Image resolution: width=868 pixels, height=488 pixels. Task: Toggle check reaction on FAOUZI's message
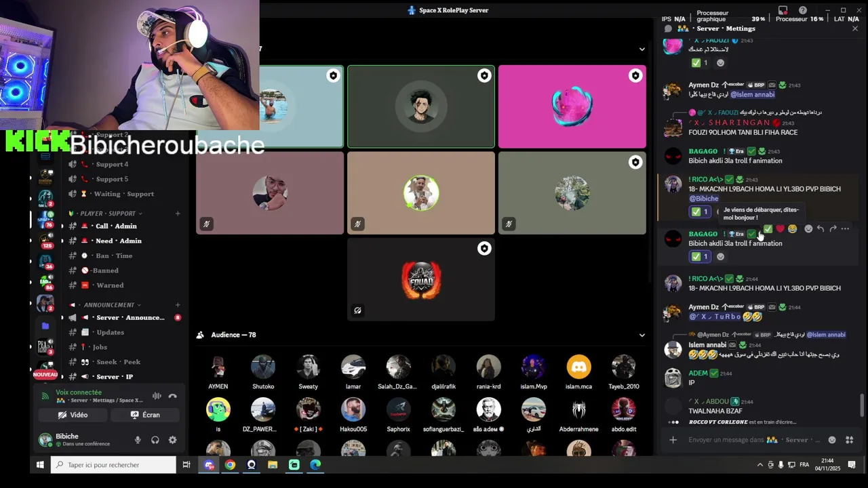coord(700,63)
